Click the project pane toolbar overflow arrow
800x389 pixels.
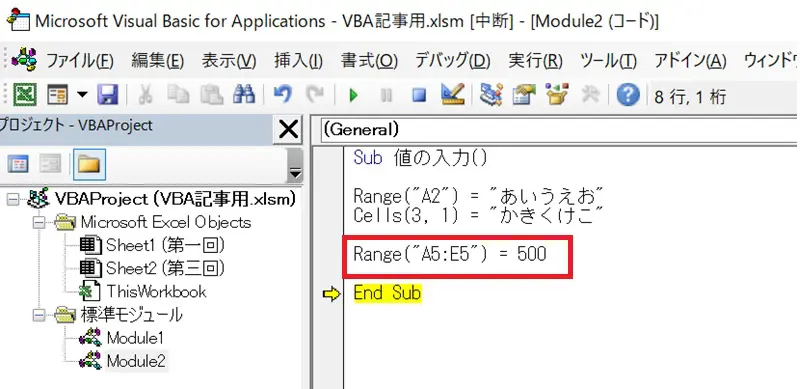(295, 166)
